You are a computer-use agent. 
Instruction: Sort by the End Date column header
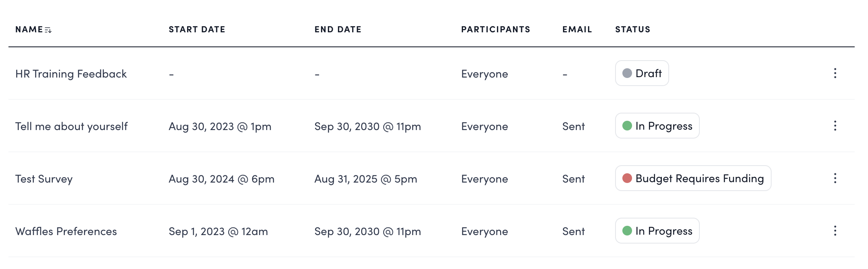[338, 29]
